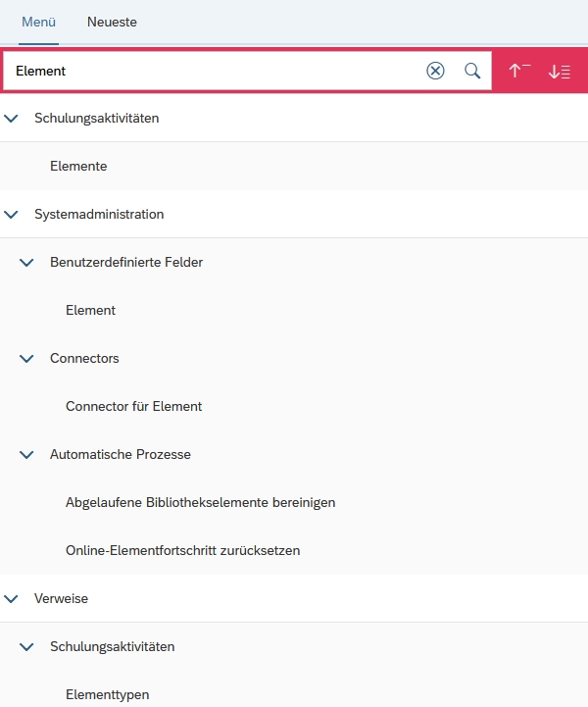Viewport: 588px width, 707px height.
Task: Collapse the Systemadministration section
Action: pos(12,214)
